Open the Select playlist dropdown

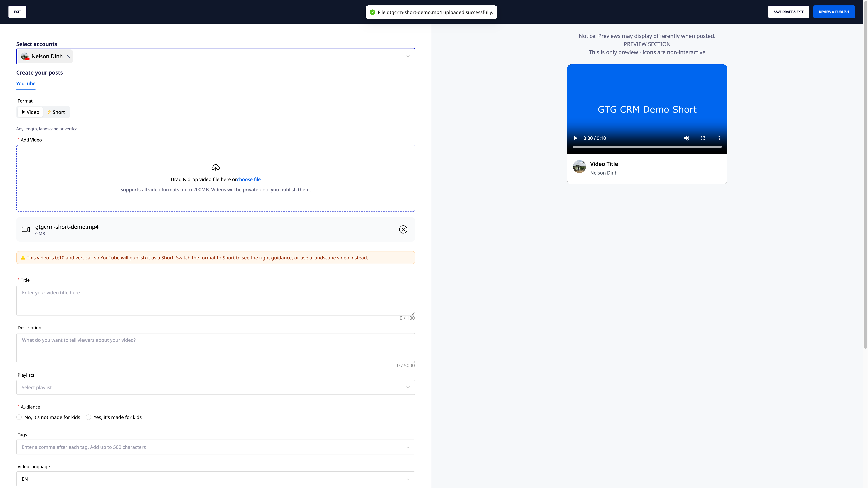pyautogui.click(x=216, y=387)
